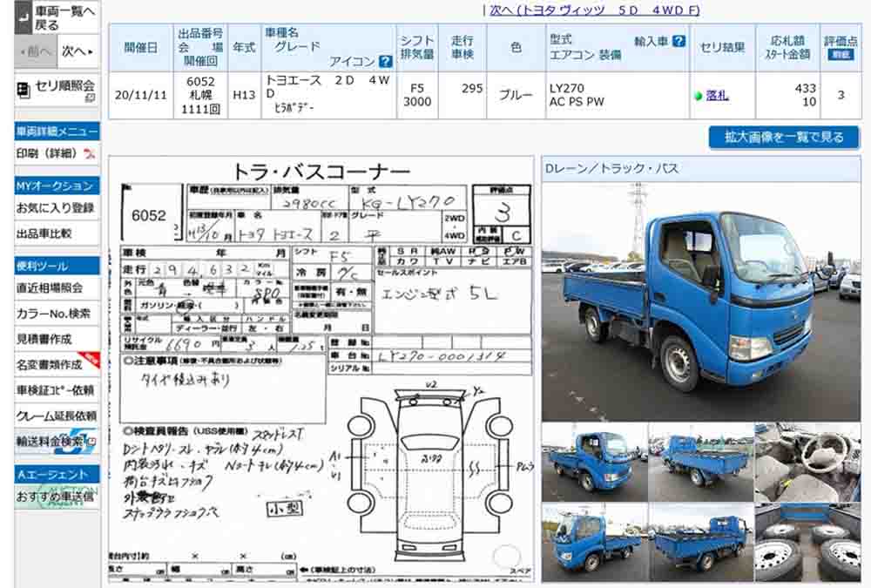This screenshot has width=871, height=588.
Task: Click the MYオークション section header
Action: pos(57,186)
